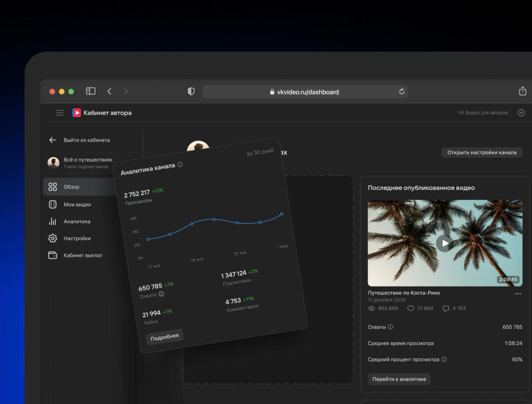
Task: Go to Аналитика sidebar item
Action: coord(77,222)
